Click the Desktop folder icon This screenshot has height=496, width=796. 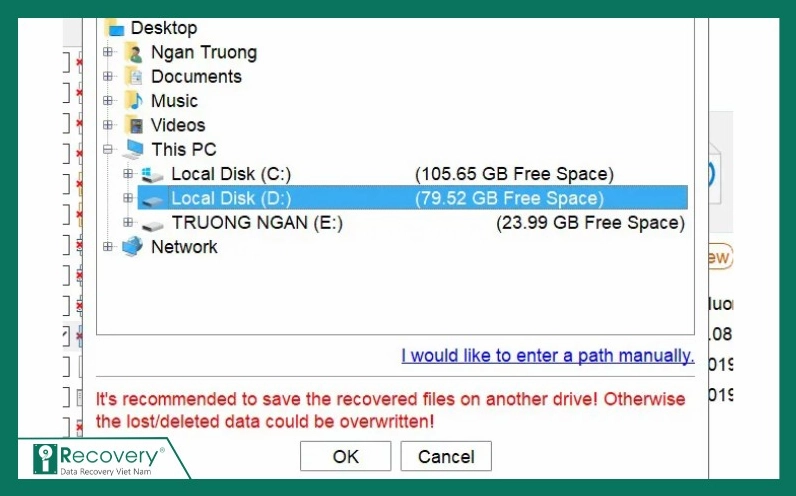(x=115, y=29)
